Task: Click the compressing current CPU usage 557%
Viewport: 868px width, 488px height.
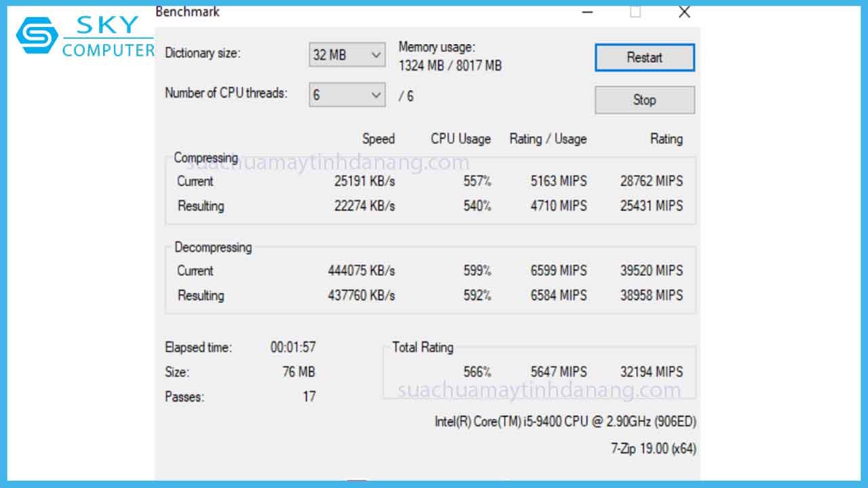Action: point(477,181)
